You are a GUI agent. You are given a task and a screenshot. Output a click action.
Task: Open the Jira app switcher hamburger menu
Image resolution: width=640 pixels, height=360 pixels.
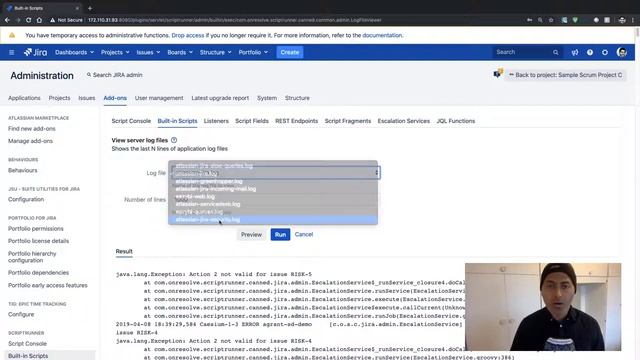[x=11, y=52]
